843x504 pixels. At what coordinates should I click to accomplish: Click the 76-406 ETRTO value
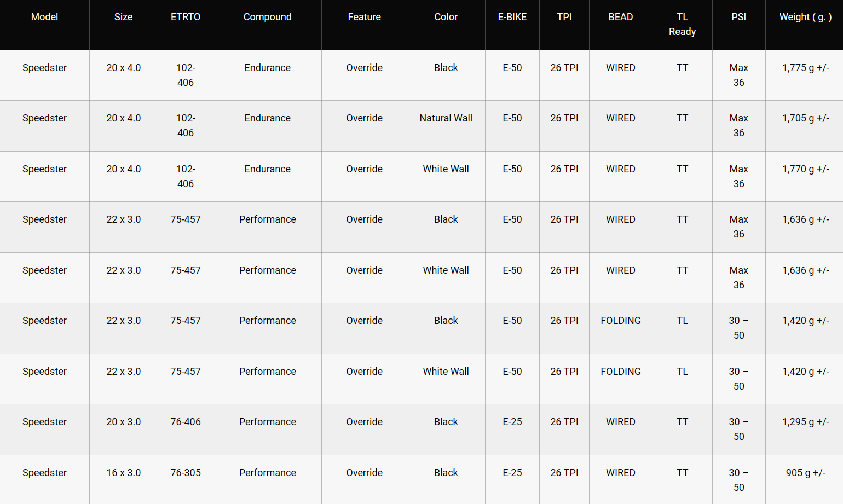[185, 422]
